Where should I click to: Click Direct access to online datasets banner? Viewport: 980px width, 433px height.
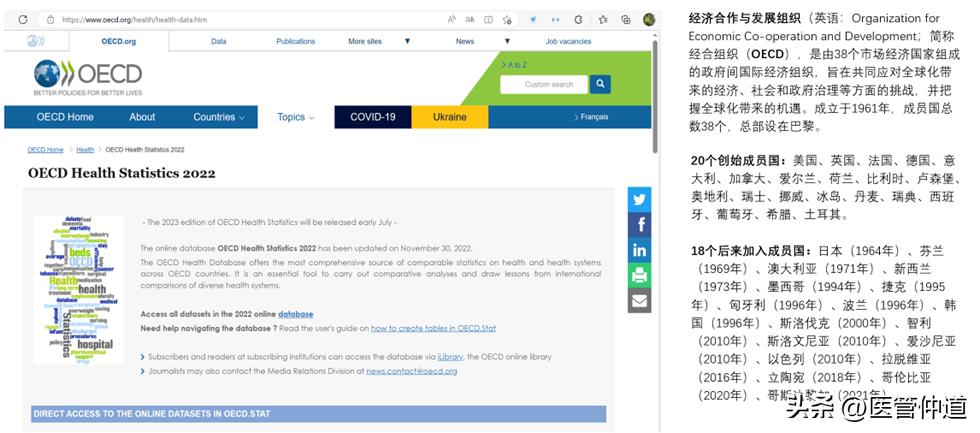coord(319,414)
